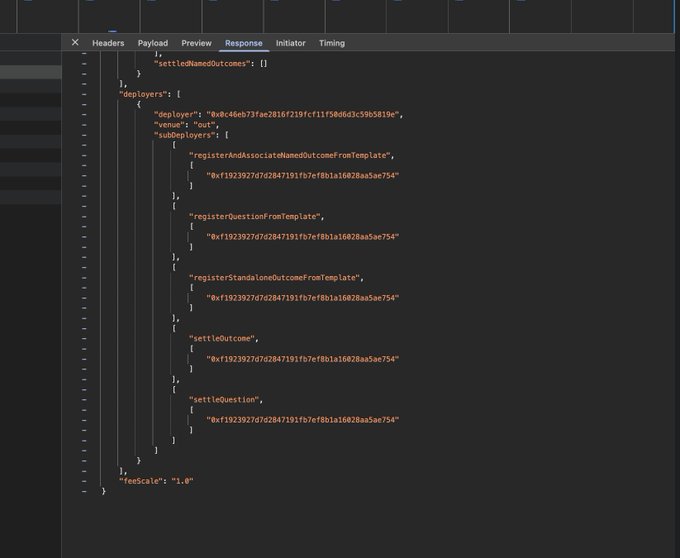This screenshot has width=680, height=558.
Task: Click the "subDeployers" key
Action: pos(184,135)
